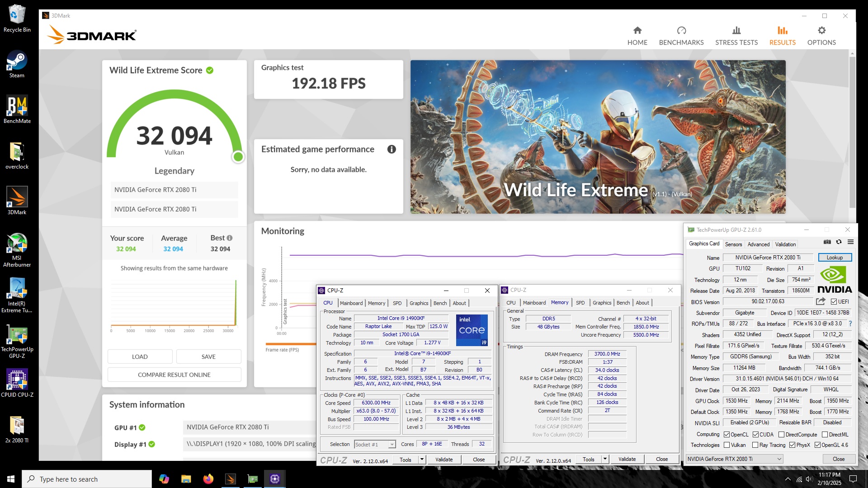
Task: Toggle the OpenGL 4.6 checkbox
Action: (817, 445)
